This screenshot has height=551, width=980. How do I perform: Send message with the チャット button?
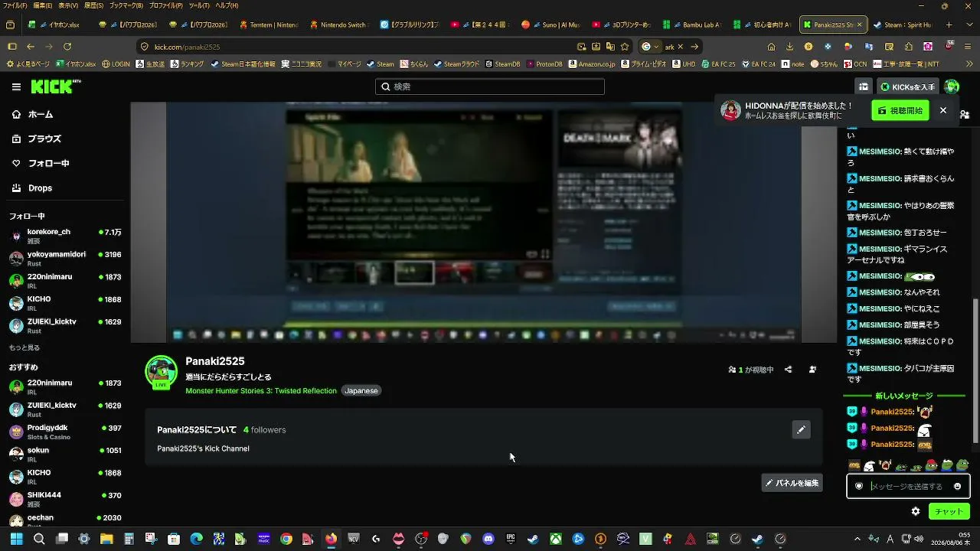949,511
